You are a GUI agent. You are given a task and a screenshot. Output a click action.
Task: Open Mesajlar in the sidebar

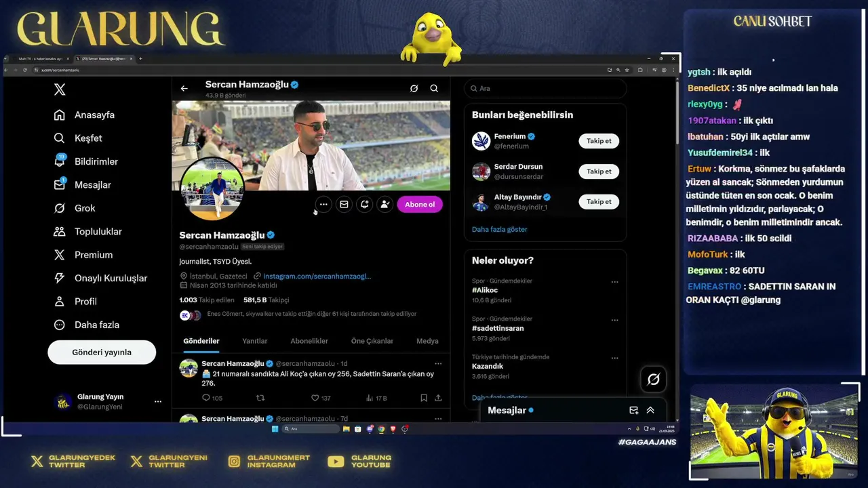[x=82, y=184]
